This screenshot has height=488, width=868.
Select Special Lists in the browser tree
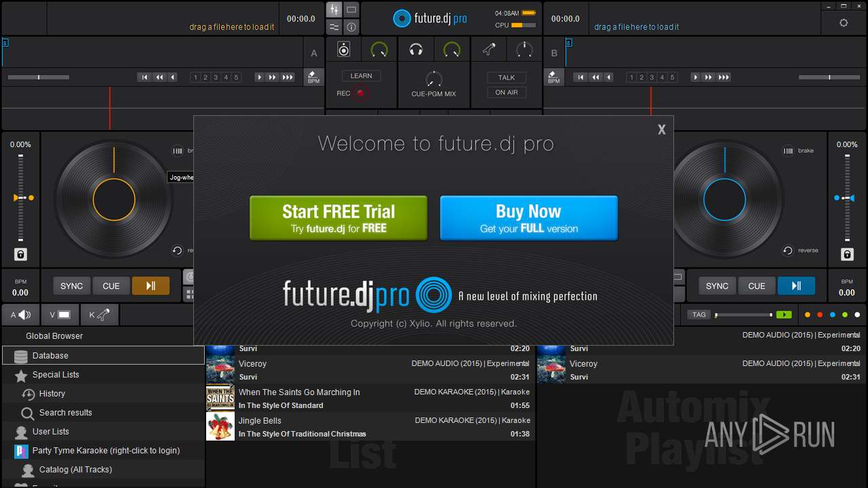(x=103, y=374)
